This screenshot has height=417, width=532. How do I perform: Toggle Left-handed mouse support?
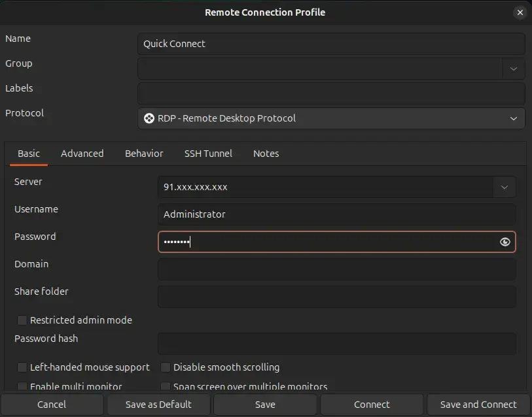tap(22, 367)
